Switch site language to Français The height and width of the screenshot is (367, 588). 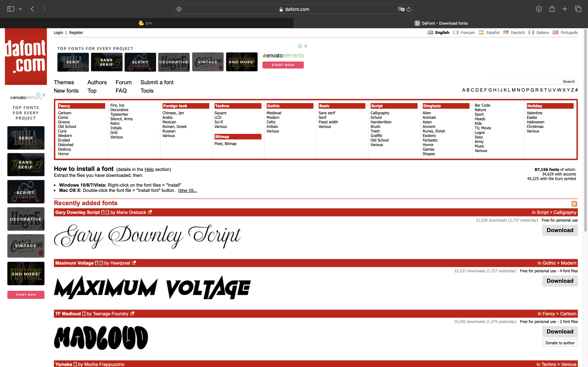tap(467, 33)
